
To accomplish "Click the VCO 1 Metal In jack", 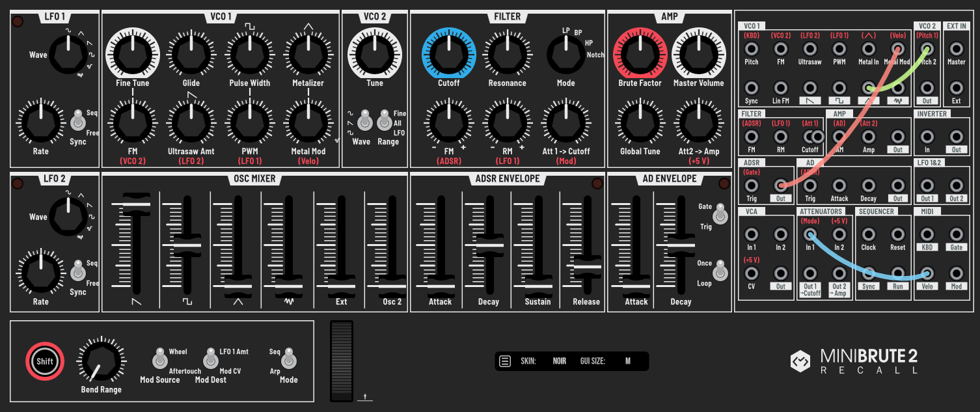I will pyautogui.click(x=868, y=49).
